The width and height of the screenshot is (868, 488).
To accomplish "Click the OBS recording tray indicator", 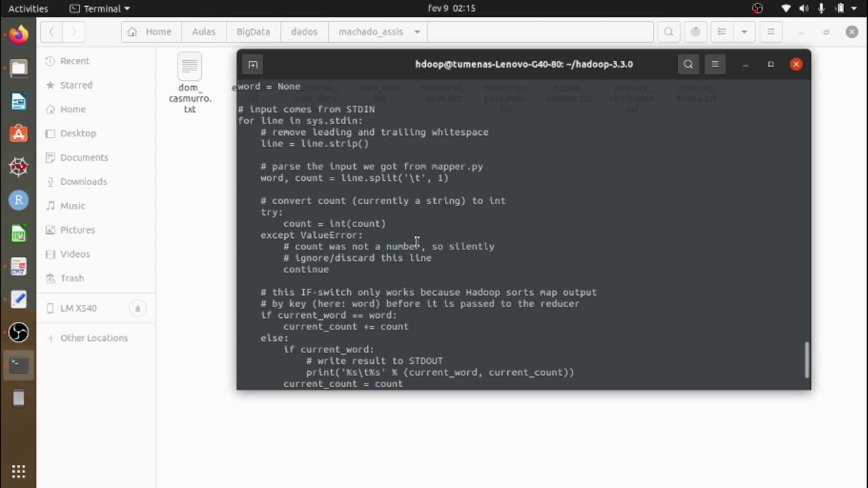I will [x=757, y=8].
